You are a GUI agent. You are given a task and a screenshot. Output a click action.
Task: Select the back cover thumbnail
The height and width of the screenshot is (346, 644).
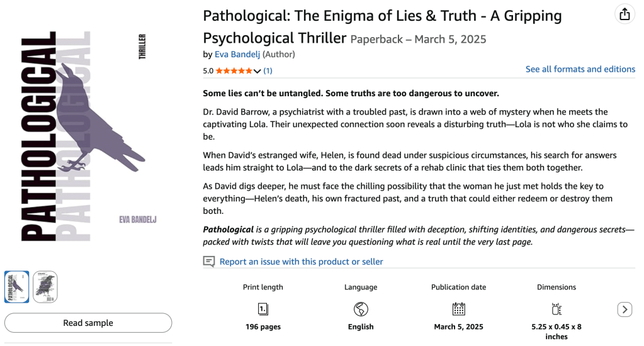coord(45,287)
